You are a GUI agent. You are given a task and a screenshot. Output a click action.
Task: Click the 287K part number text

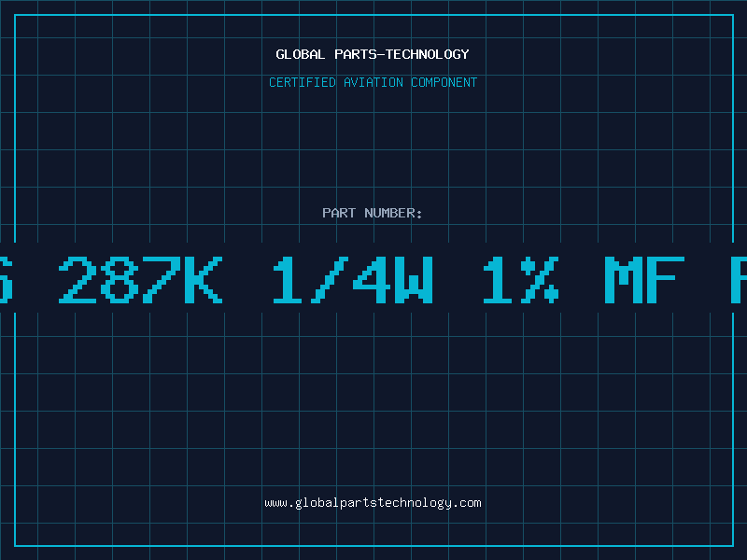point(141,279)
